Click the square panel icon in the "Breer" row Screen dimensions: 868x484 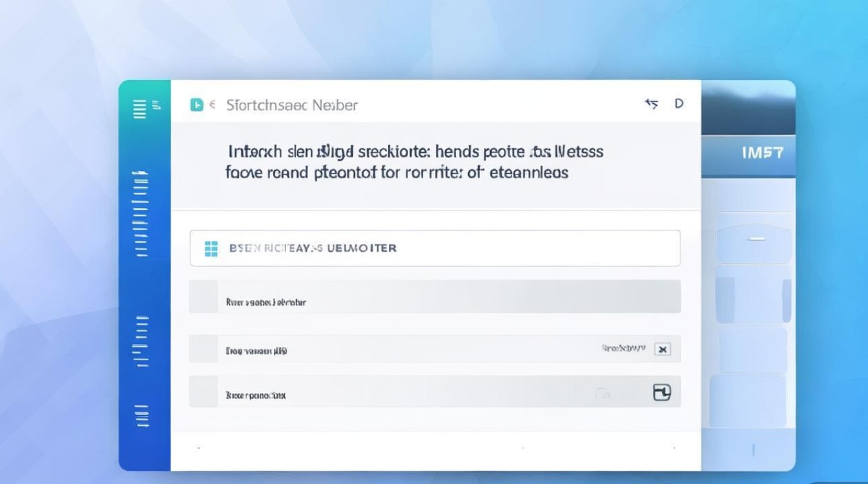[662, 392]
